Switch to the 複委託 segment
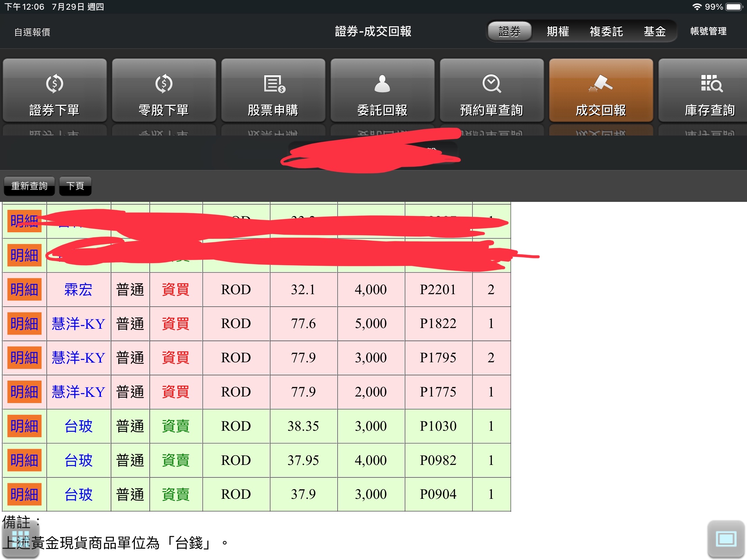Screen dimensions: 747x560 click(606, 31)
